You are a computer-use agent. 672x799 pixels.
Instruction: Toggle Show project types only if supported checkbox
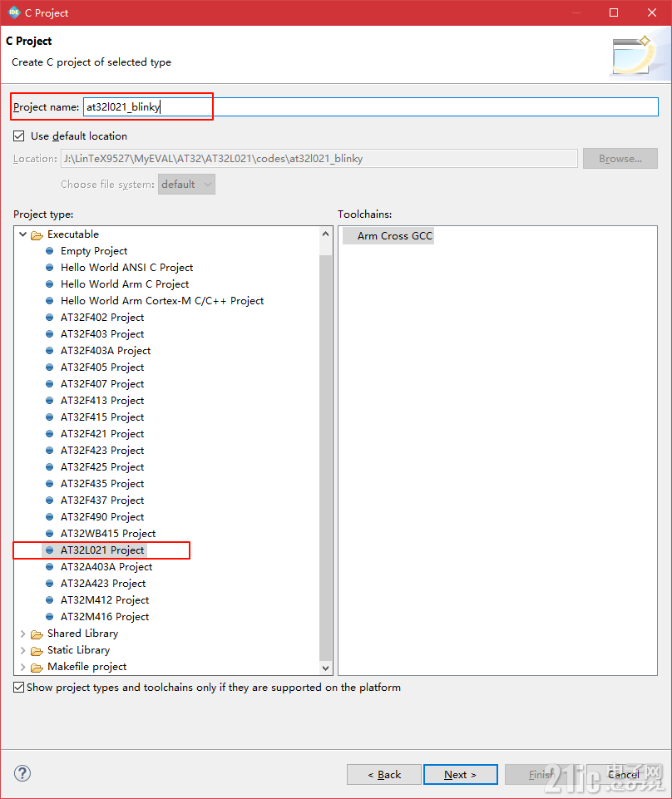[x=19, y=688]
